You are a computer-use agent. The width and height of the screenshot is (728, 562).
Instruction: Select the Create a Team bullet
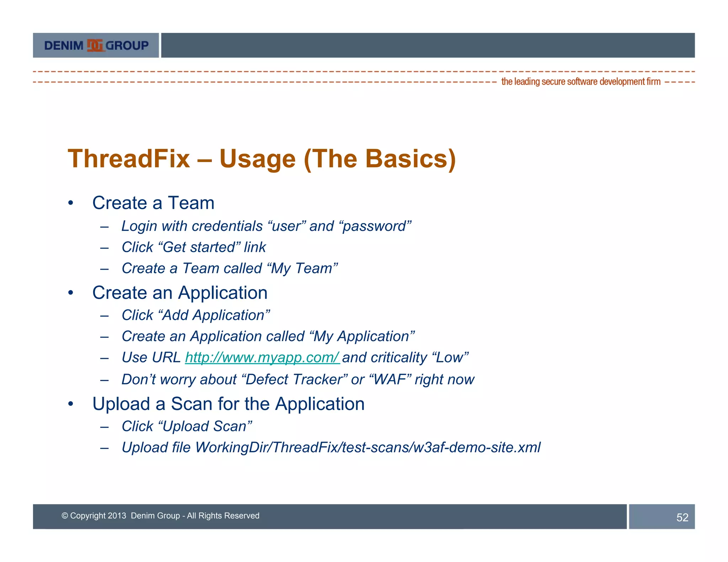point(153,203)
